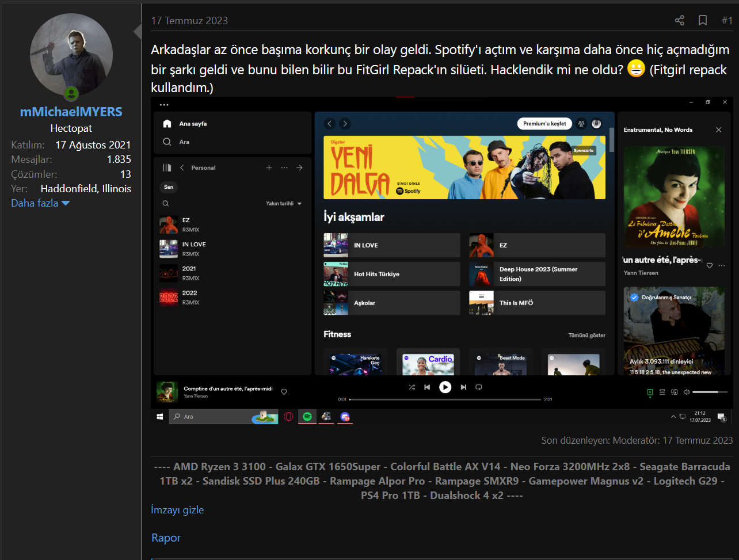Show hidden system tray icons

point(673,417)
